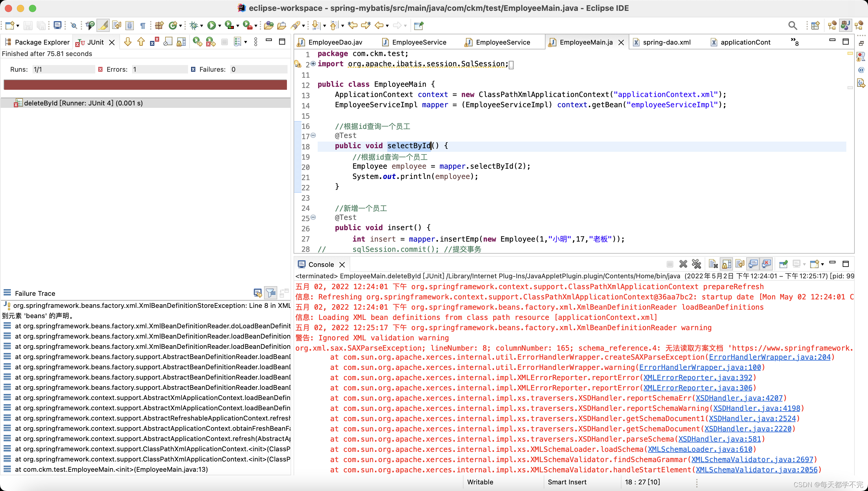Image resolution: width=868 pixels, height=491 pixels.
Task: Click Rerun Test icon in JUnit view
Action: coord(197,42)
